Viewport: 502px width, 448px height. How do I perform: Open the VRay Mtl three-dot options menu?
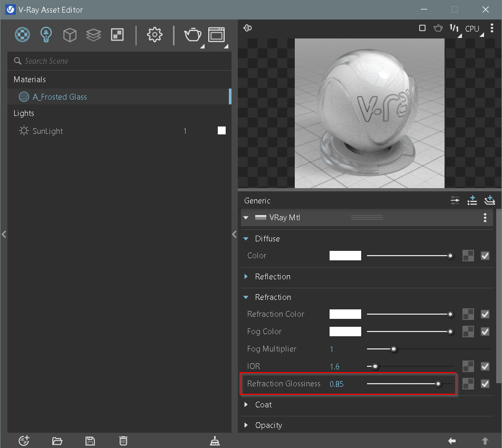coord(485,218)
